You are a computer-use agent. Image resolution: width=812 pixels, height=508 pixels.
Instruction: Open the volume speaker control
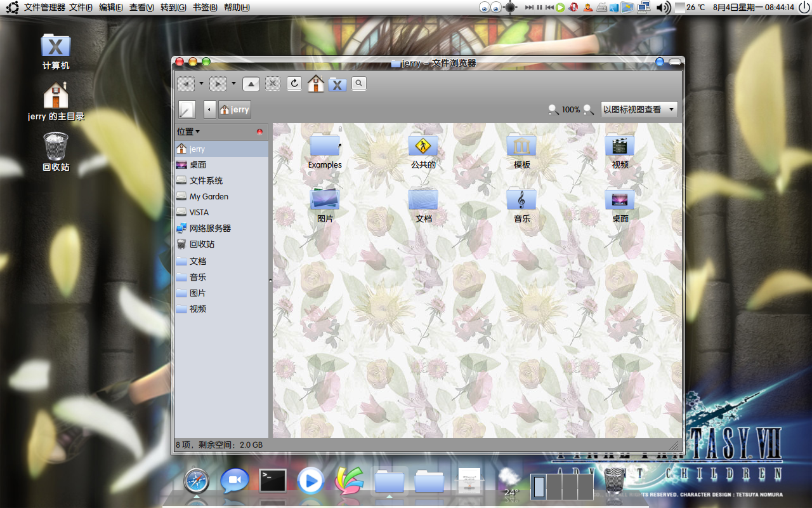click(x=662, y=8)
